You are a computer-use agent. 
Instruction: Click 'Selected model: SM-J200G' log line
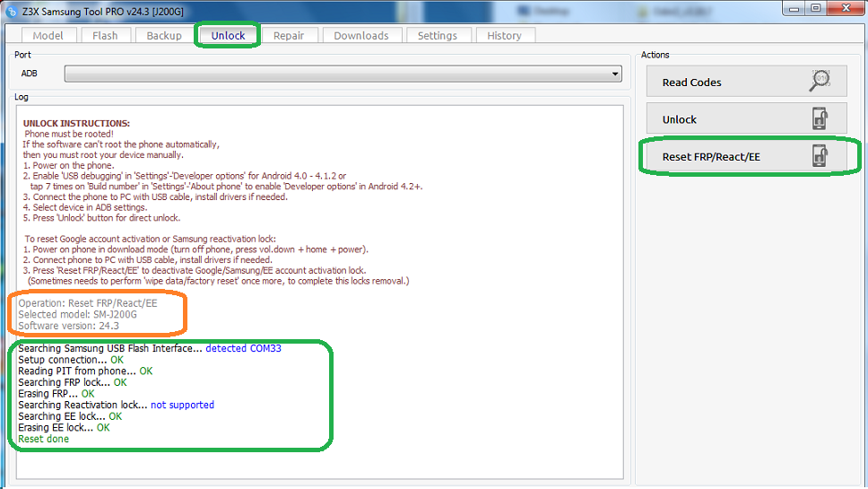(77, 315)
